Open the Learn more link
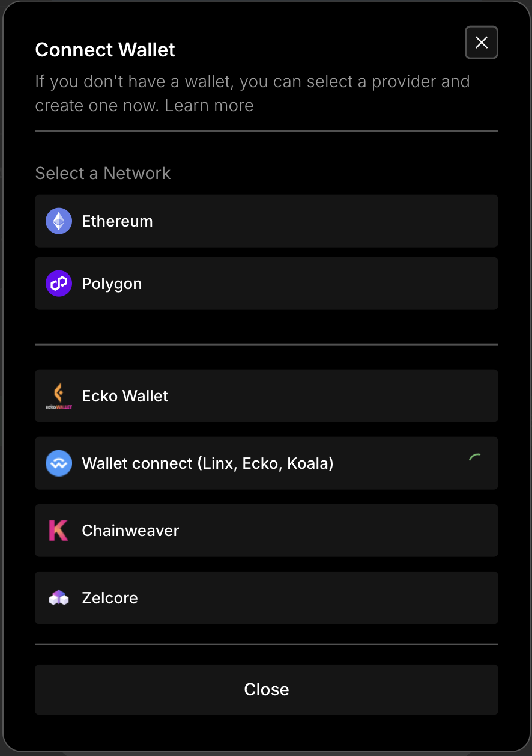532x756 pixels. (x=209, y=106)
